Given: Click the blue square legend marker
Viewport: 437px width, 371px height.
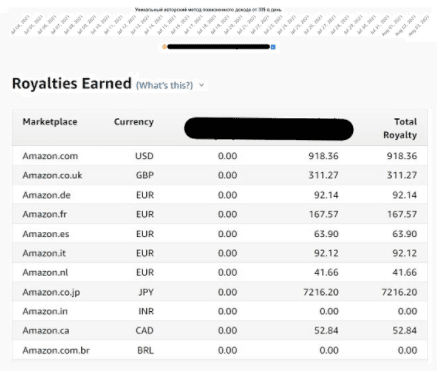Looking at the screenshot, I should pos(273,47).
